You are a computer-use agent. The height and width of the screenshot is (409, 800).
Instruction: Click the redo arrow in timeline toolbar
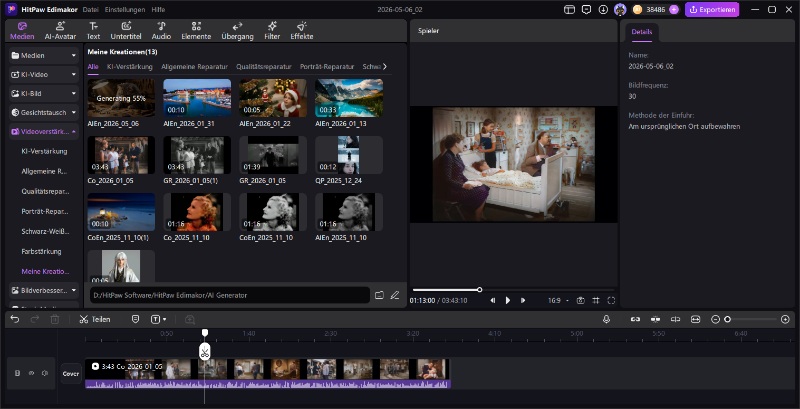[x=35, y=319]
